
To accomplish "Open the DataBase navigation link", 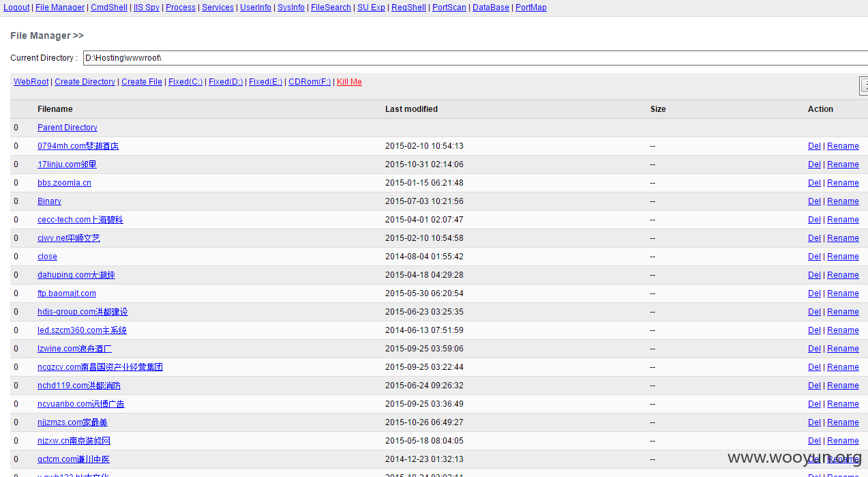I will click(x=491, y=8).
